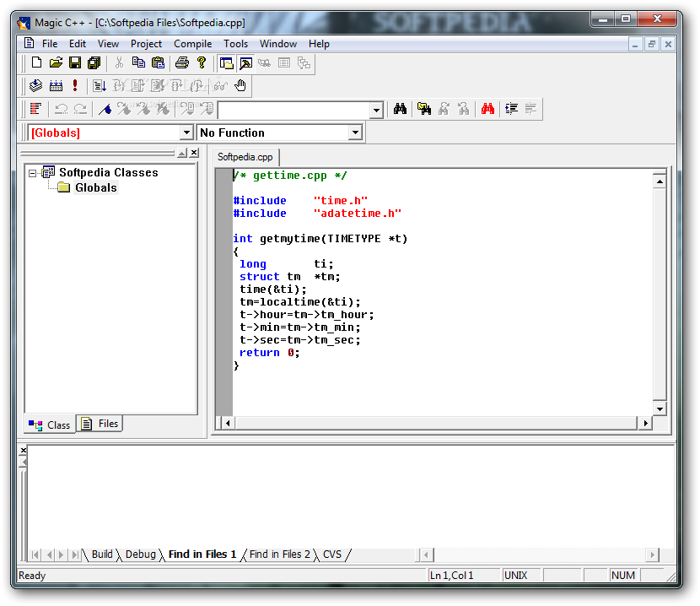This screenshot has height=606, width=700.
Task: Click editor vertical scrollbar down arrow
Action: pos(660,409)
